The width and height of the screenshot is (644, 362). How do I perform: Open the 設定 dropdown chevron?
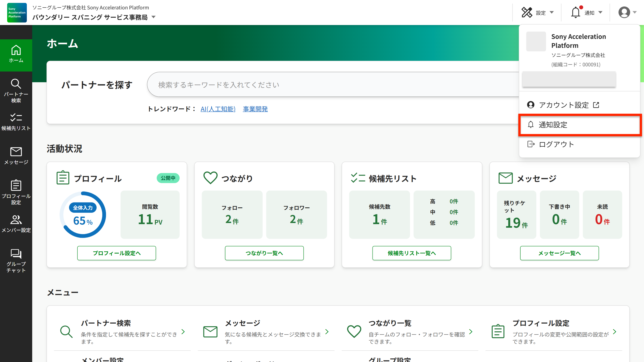click(x=552, y=13)
